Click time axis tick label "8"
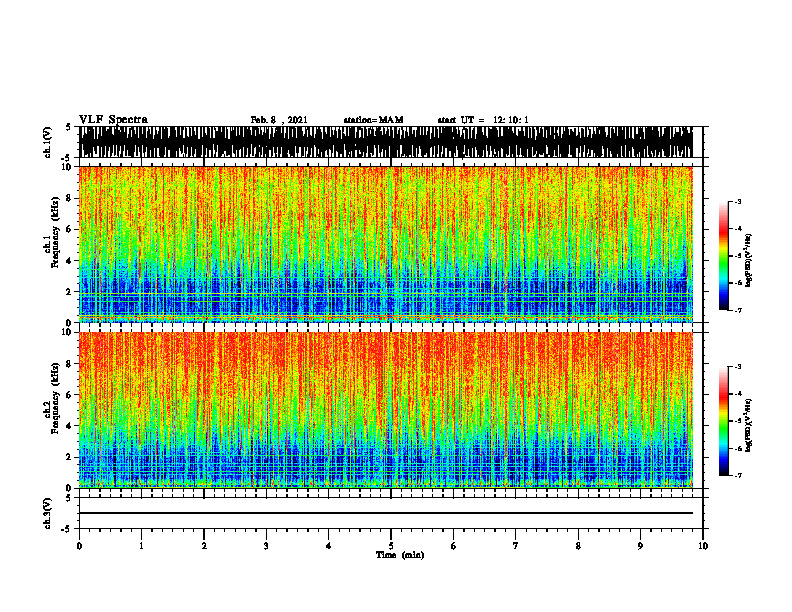 click(578, 546)
